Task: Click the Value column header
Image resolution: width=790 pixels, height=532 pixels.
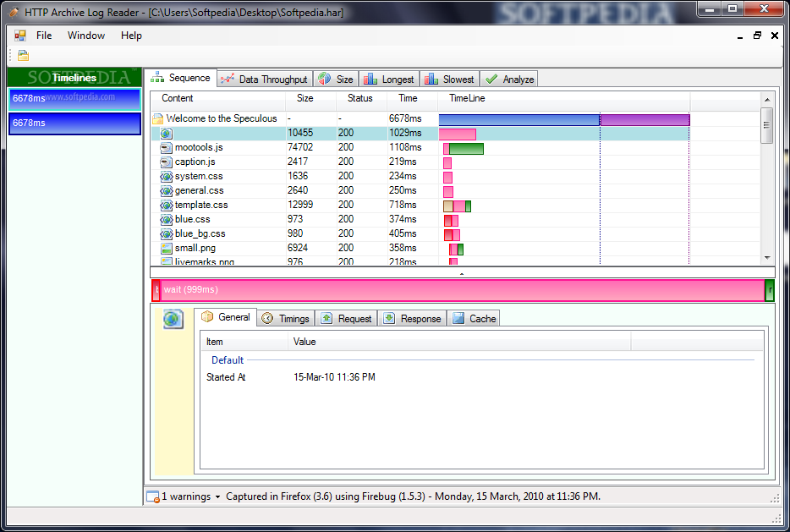Action: pyautogui.click(x=459, y=342)
